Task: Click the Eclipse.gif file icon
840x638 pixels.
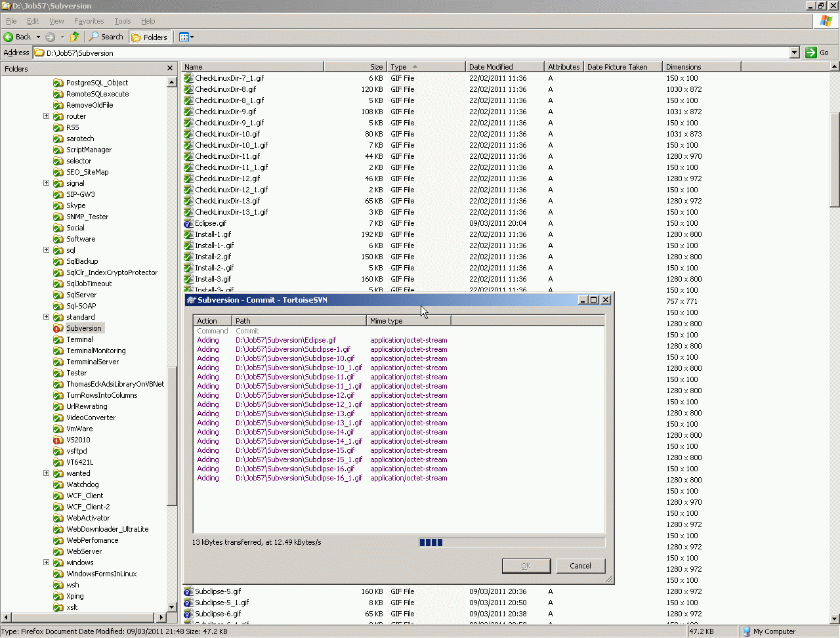Action: [188, 223]
